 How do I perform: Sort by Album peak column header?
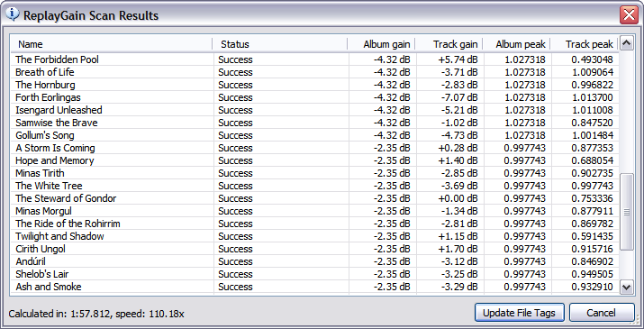pyautogui.click(x=517, y=44)
